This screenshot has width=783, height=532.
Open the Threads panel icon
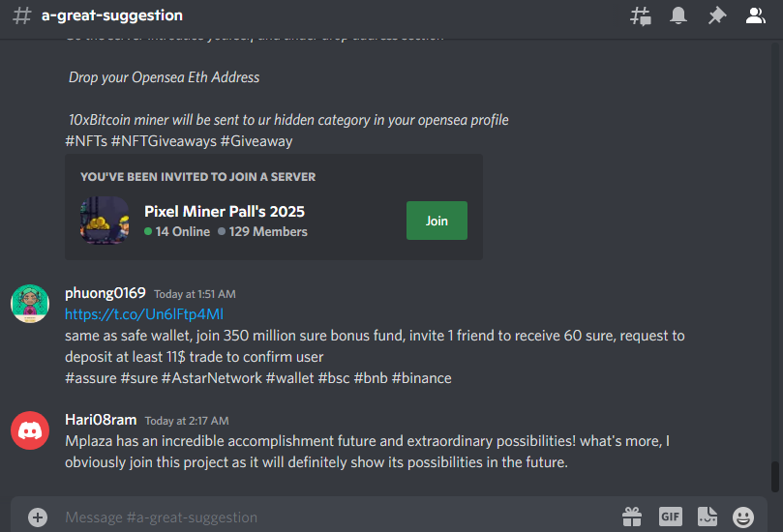640,16
